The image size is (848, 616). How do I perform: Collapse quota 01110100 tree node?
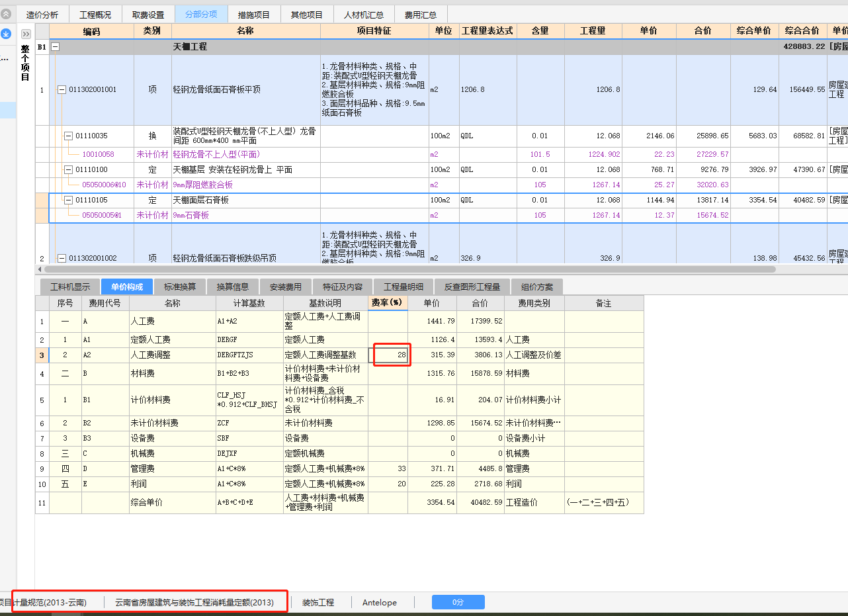[x=68, y=170]
